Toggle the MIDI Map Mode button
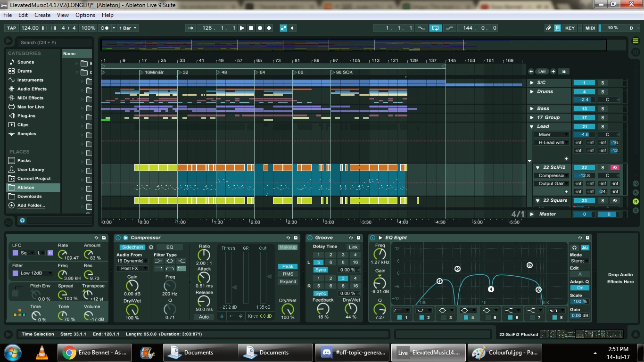The height and width of the screenshot is (362, 644). (590, 28)
